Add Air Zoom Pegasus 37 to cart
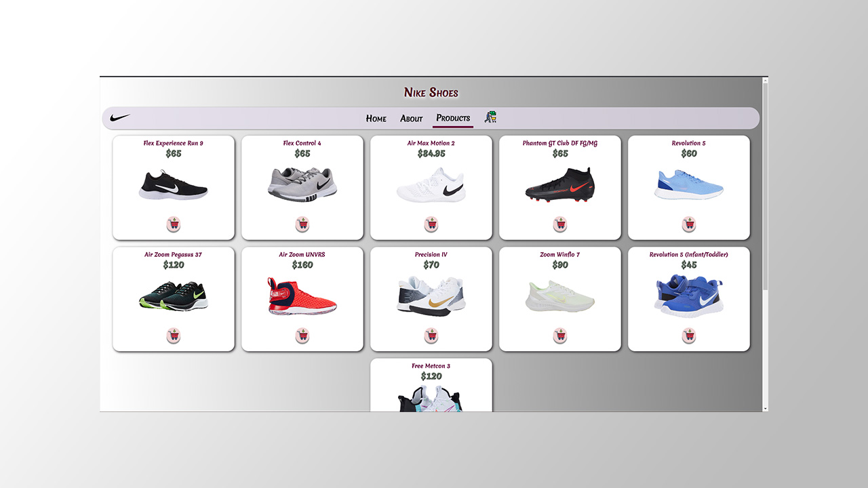Viewport: 868px width, 488px height. [x=174, y=335]
